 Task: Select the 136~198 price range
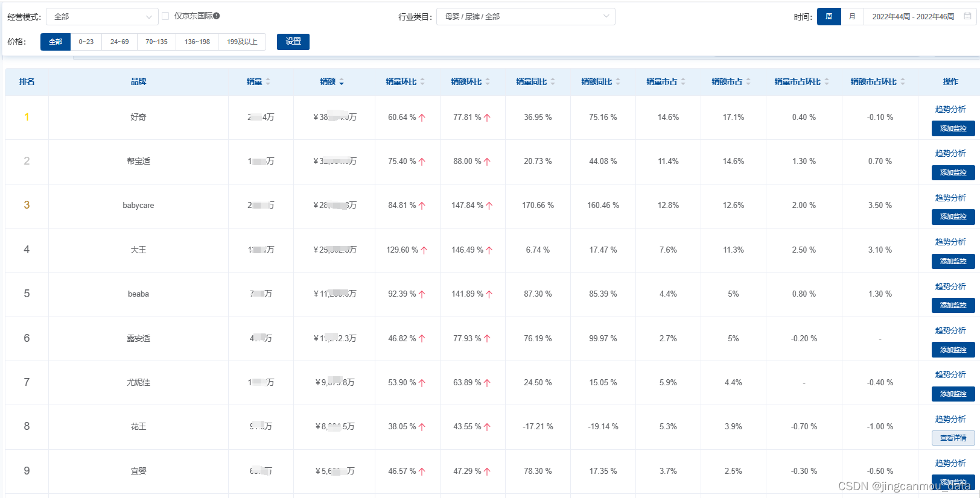197,42
